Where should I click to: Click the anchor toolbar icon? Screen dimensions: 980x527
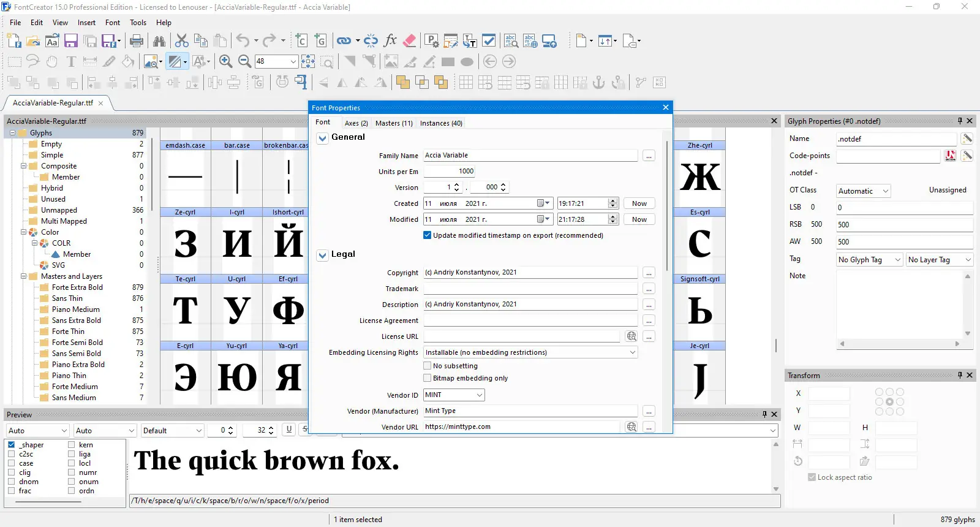pos(599,82)
